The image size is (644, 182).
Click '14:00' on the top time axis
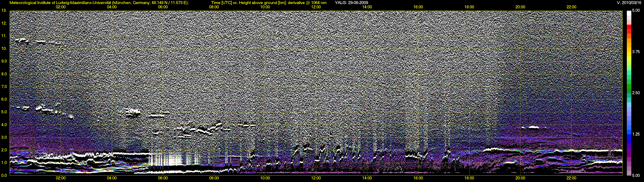click(x=367, y=7)
